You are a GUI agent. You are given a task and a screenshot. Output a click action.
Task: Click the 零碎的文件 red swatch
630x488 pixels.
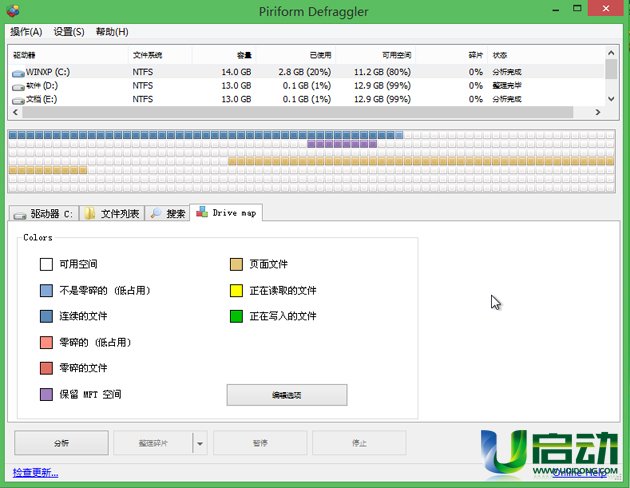point(46,368)
